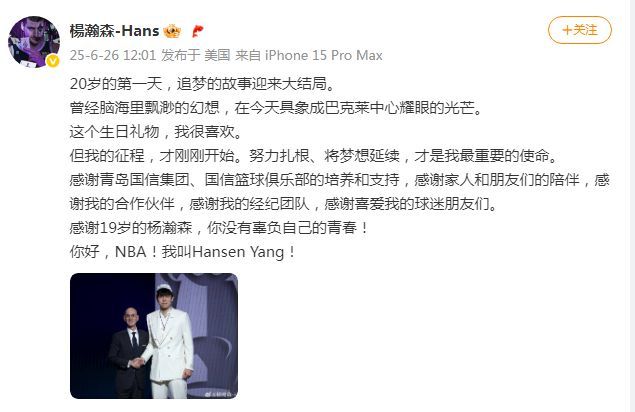This screenshot has height=412, width=635.
Task: Follow the user with +关注 button
Action: pos(580,30)
